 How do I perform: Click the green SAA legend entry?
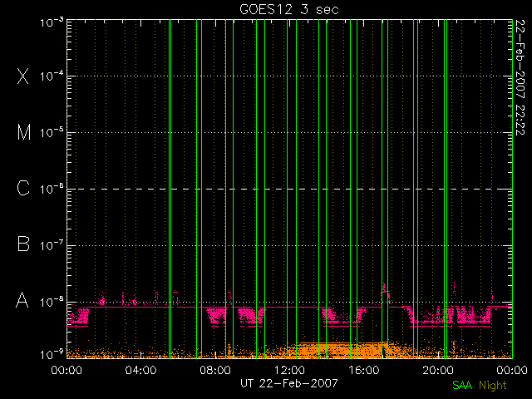(x=462, y=386)
